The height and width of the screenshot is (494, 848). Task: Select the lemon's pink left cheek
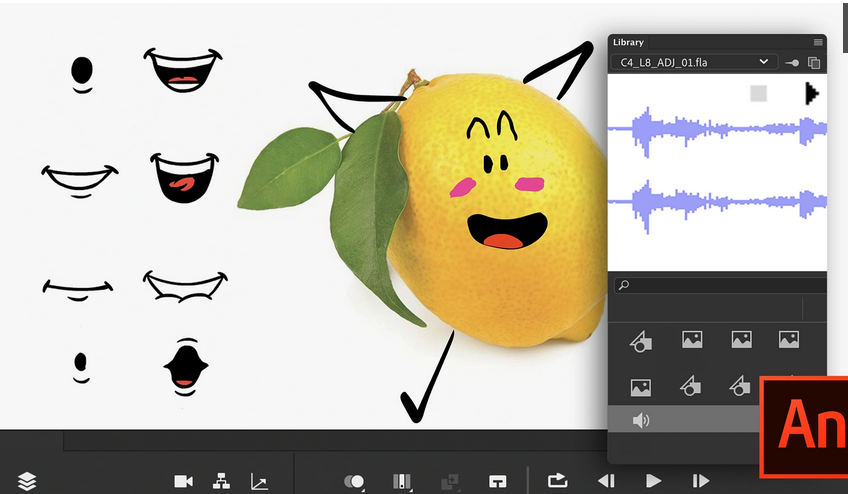(x=463, y=187)
